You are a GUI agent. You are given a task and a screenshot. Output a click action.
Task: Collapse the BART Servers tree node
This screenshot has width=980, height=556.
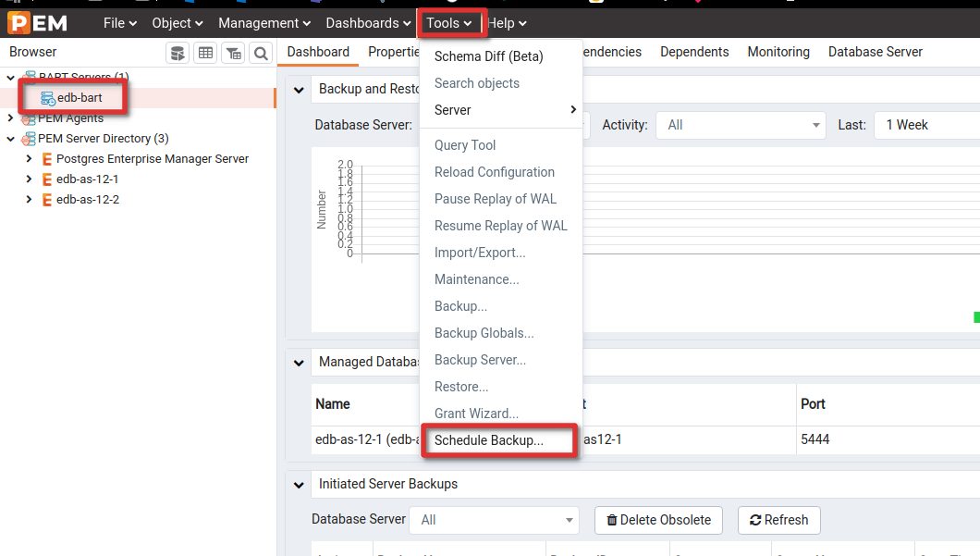tap(10, 78)
